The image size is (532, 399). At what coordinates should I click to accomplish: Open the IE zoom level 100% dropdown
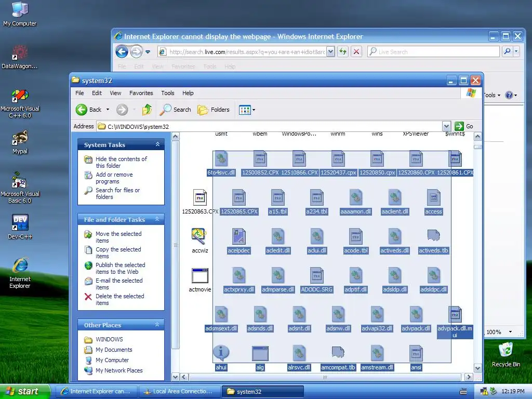coord(510,332)
